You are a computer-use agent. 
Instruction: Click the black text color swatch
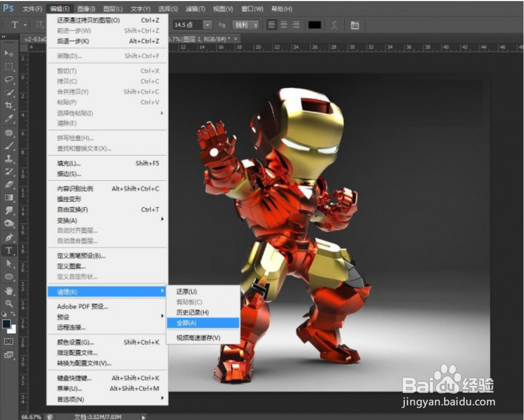tap(315, 25)
